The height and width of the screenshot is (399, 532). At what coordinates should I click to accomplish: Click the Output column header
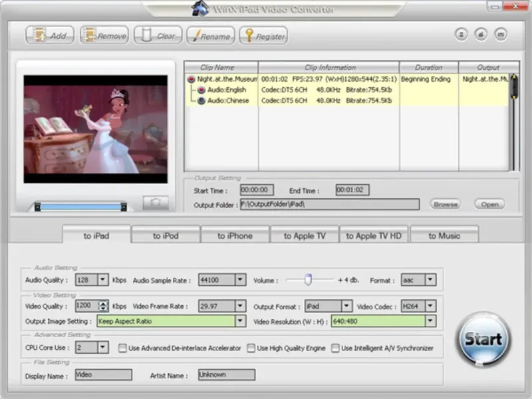coord(489,67)
